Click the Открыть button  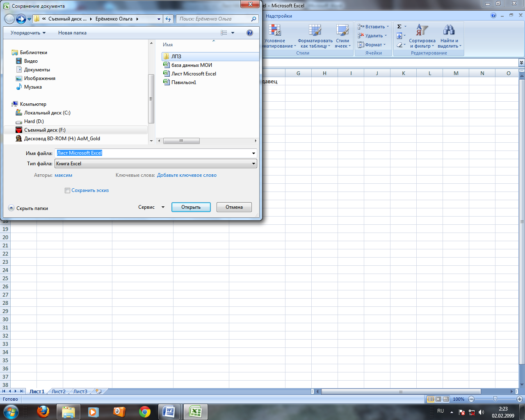point(191,207)
